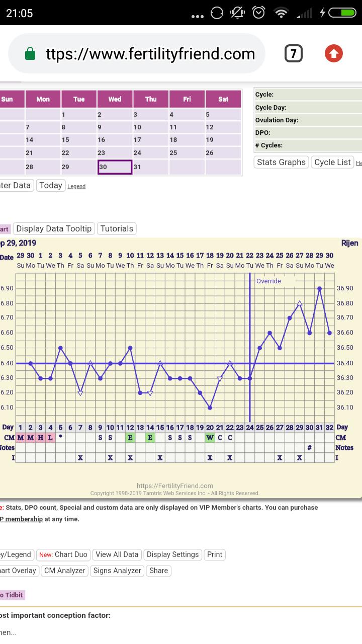Screen dimensions: 362x644
Task: Click View All Data button
Action: click(117, 554)
